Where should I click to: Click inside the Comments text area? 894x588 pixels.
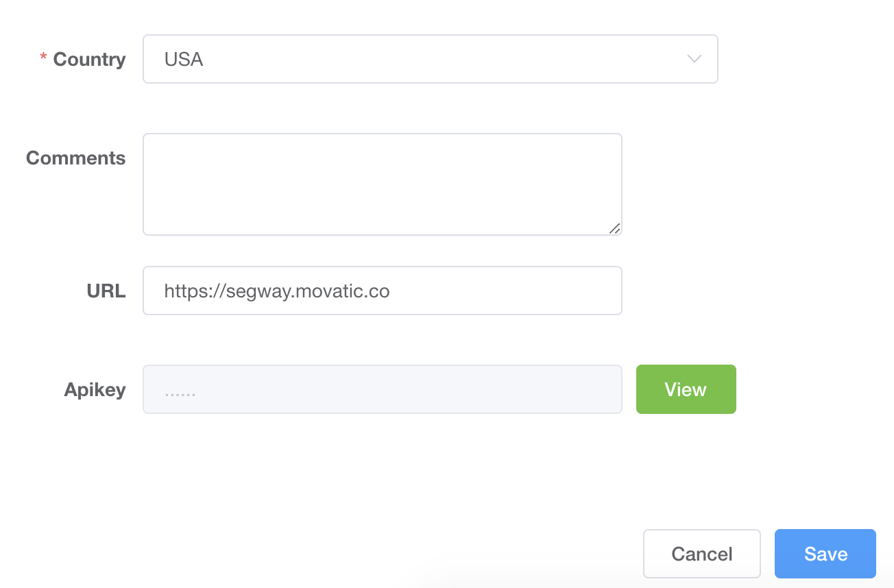click(381, 184)
